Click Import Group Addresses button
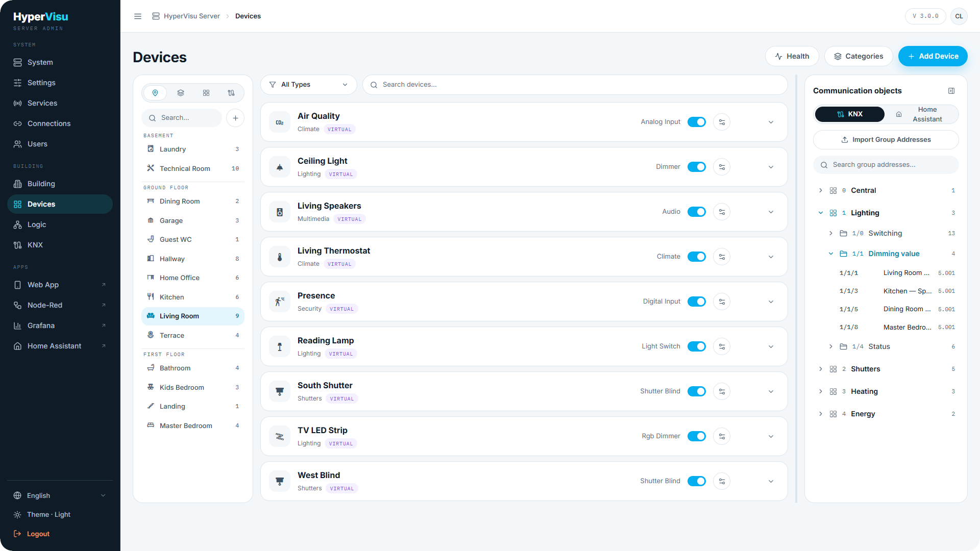 click(886, 140)
